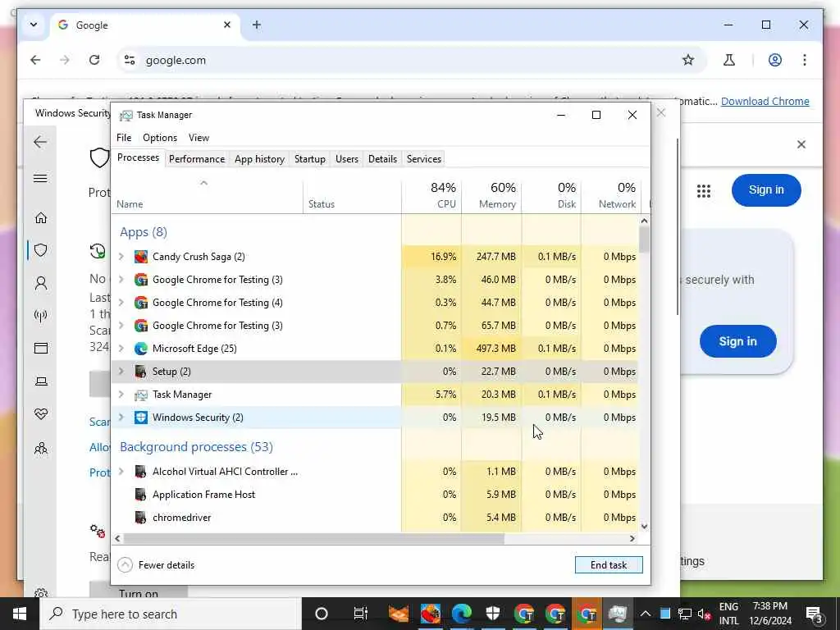
Task: Open Device security laptop icon in Windows Security sidebar
Action: pos(41,381)
